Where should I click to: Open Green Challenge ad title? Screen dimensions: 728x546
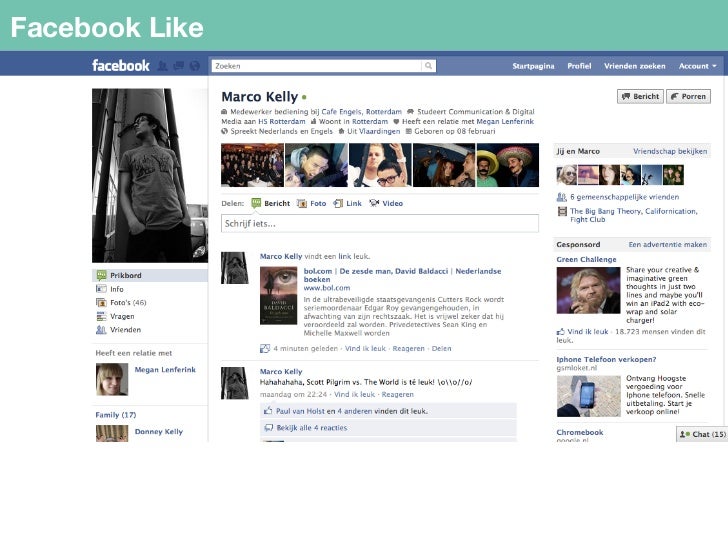click(586, 260)
